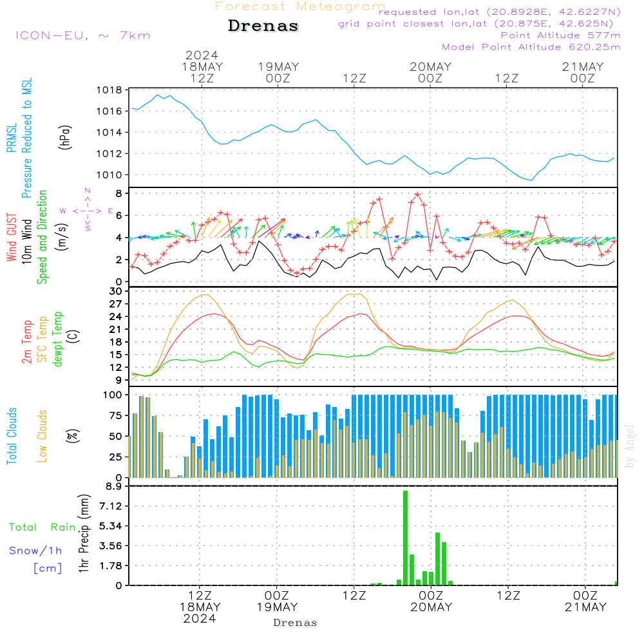Screen dimensions: 644x644
Task: Select the top axis '19MAY 00Z' label
Action: (x=278, y=72)
